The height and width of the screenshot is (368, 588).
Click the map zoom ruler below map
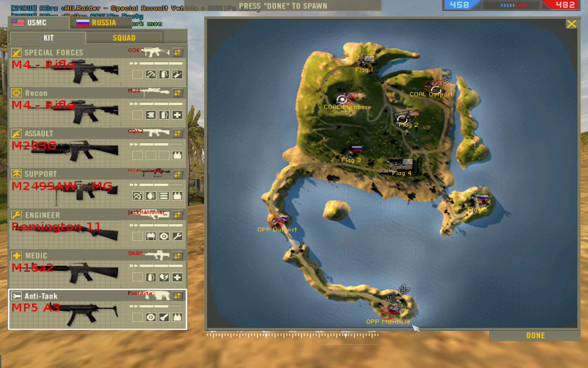coord(292,334)
